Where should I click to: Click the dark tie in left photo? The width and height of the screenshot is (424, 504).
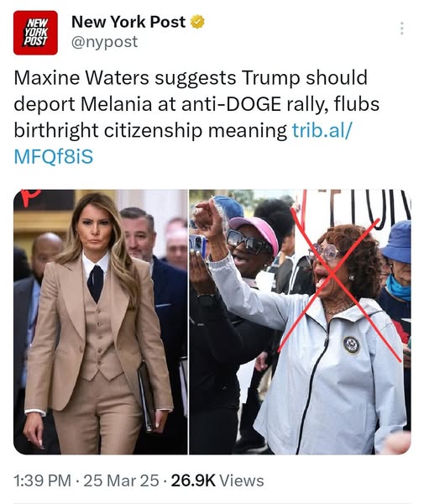(96, 283)
